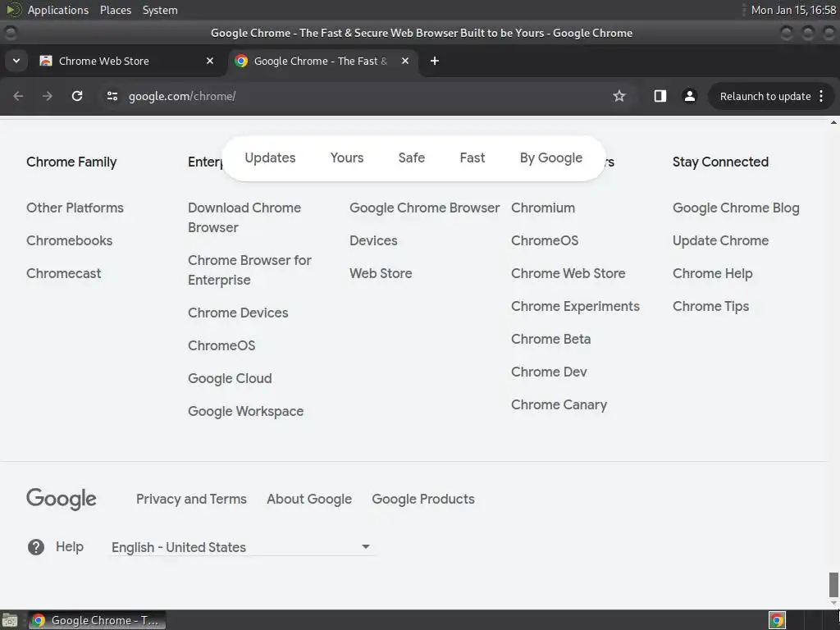Image resolution: width=840 pixels, height=630 pixels.
Task: Click the browser back arrow
Action: coord(18,96)
